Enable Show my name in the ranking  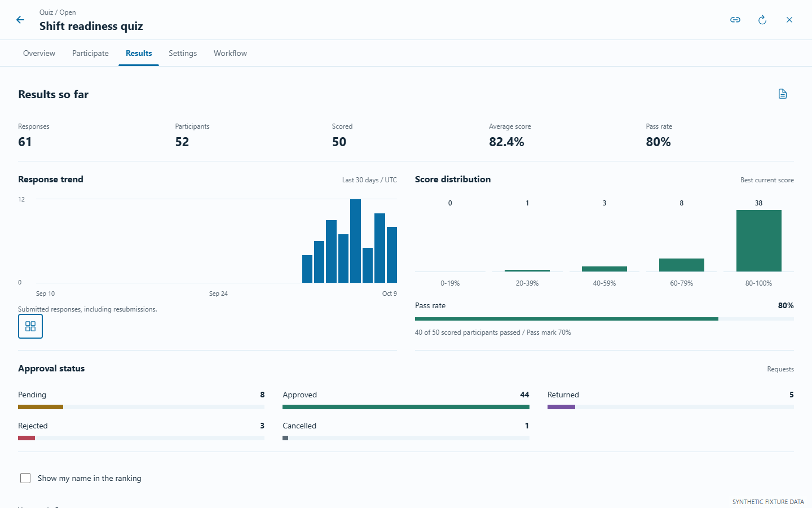(25, 478)
